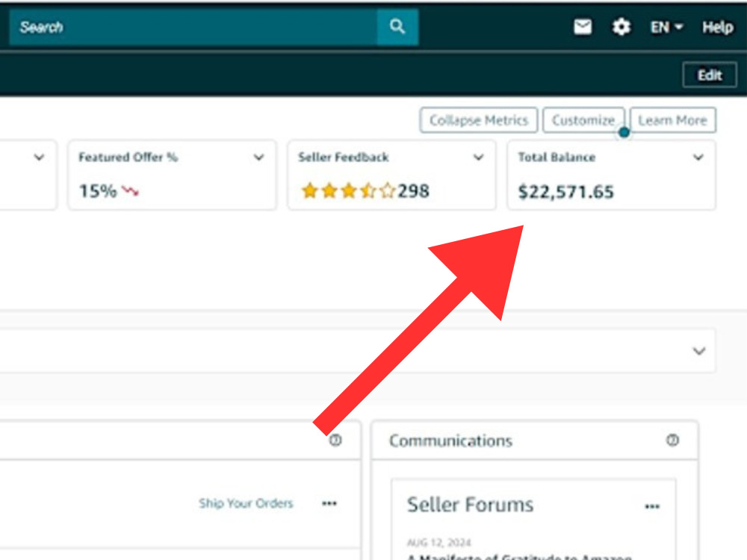This screenshot has height=560, width=747.
Task: Click the Seller Forums heading
Action: point(470,504)
